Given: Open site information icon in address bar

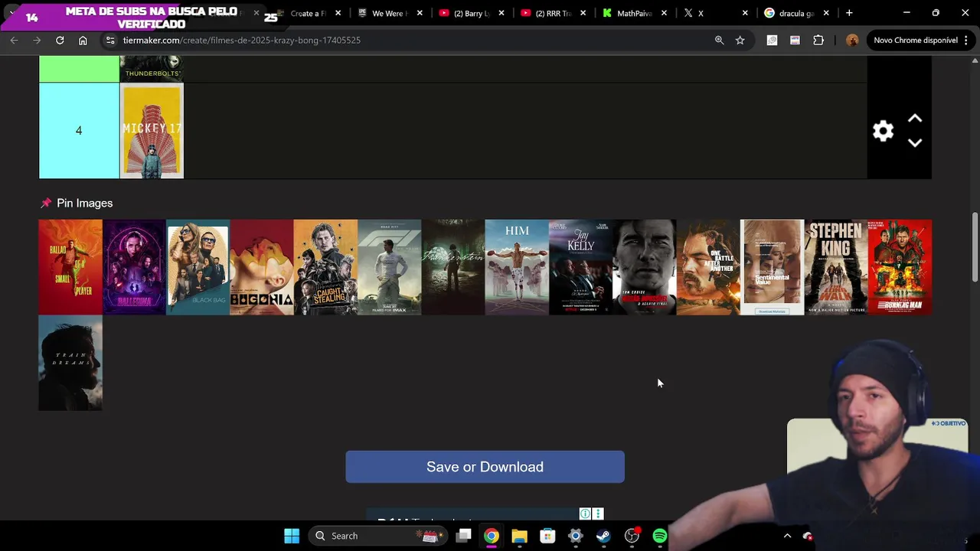Looking at the screenshot, I should (x=109, y=40).
